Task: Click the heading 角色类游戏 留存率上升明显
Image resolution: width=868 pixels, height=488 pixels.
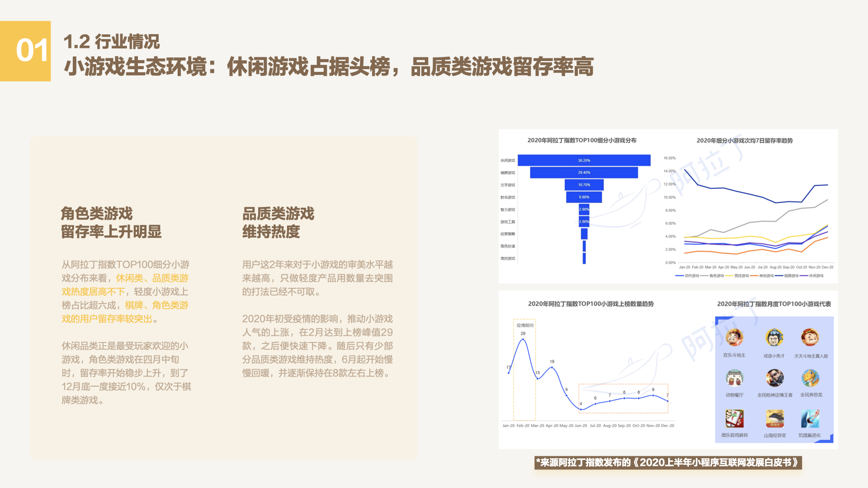Action: pyautogui.click(x=111, y=223)
